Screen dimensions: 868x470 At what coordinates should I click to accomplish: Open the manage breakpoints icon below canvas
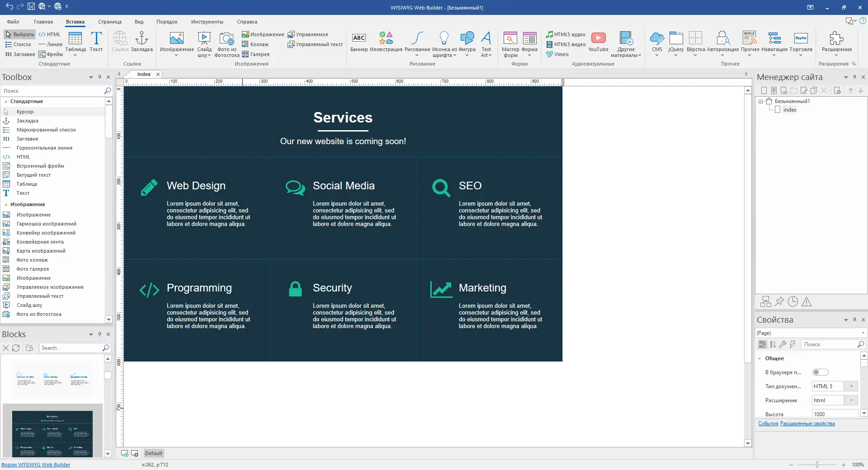(134, 453)
